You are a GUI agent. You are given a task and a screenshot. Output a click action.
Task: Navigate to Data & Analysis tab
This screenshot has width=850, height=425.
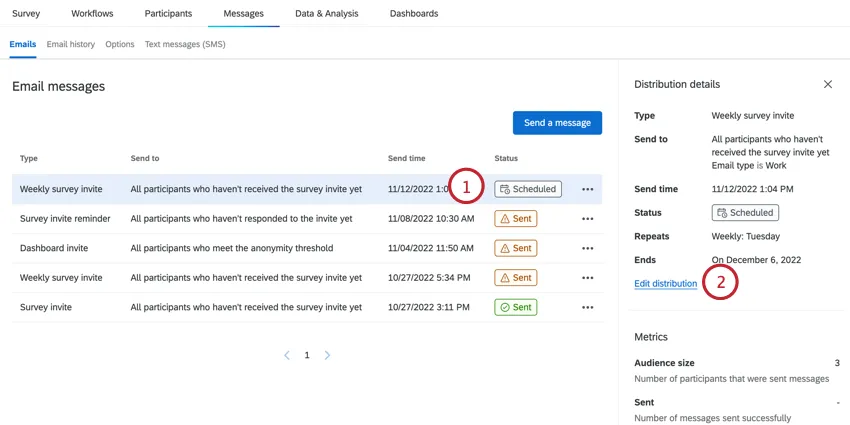click(326, 14)
